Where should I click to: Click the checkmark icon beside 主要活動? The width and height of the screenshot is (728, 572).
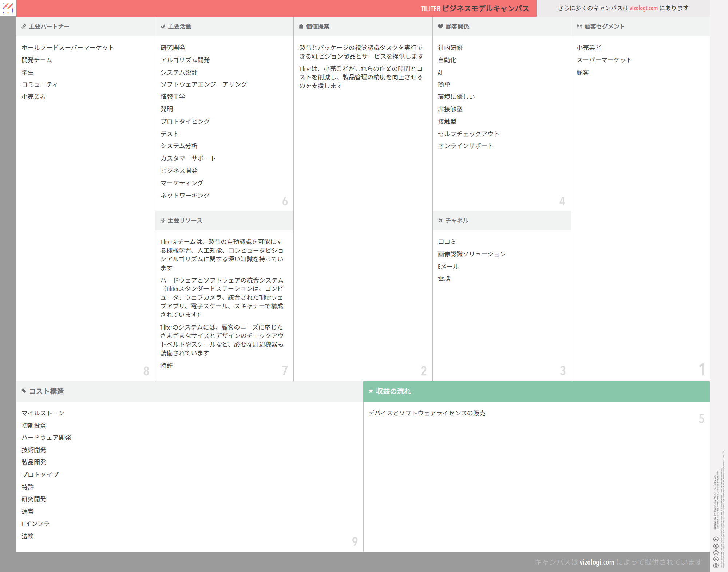[163, 27]
